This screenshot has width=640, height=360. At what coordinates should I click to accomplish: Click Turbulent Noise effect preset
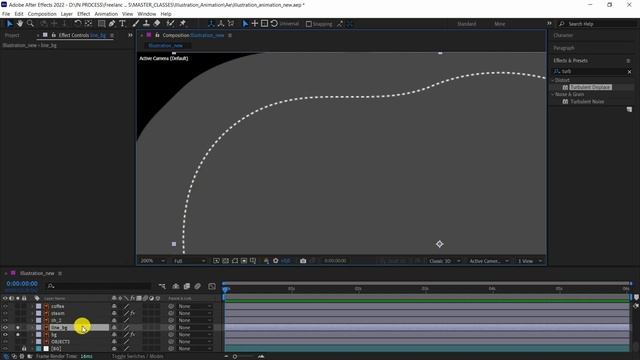click(587, 102)
